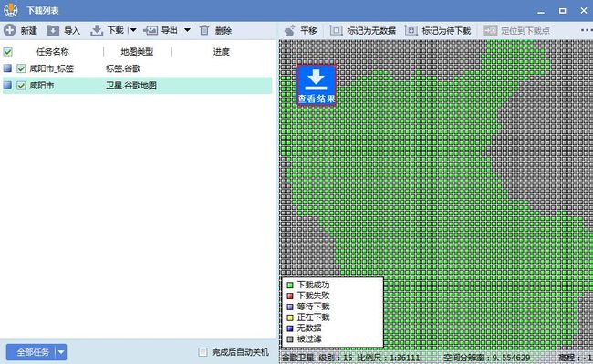The image size is (593, 364).
Task: Click the 标签.谷歌 map type cell
Action: pos(123,68)
